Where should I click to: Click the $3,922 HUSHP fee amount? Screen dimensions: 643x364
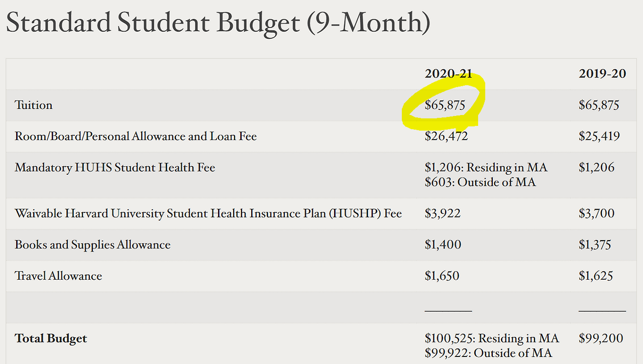[442, 214]
